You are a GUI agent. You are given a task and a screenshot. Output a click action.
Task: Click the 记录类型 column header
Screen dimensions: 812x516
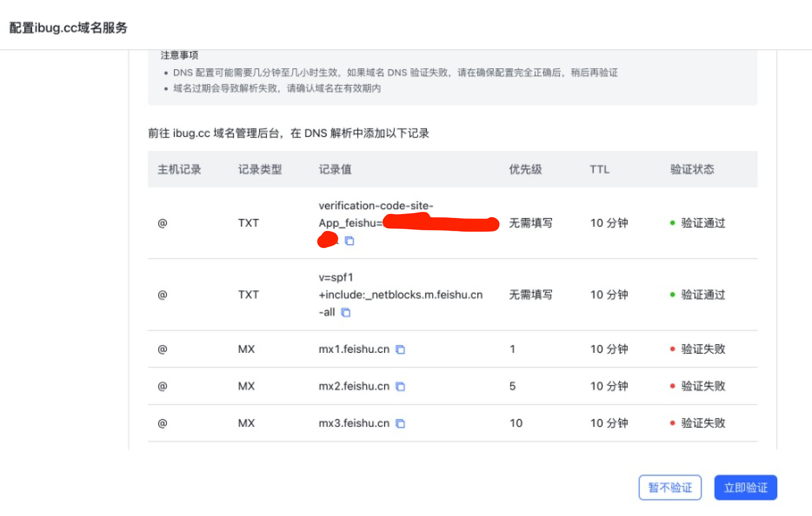click(x=260, y=169)
